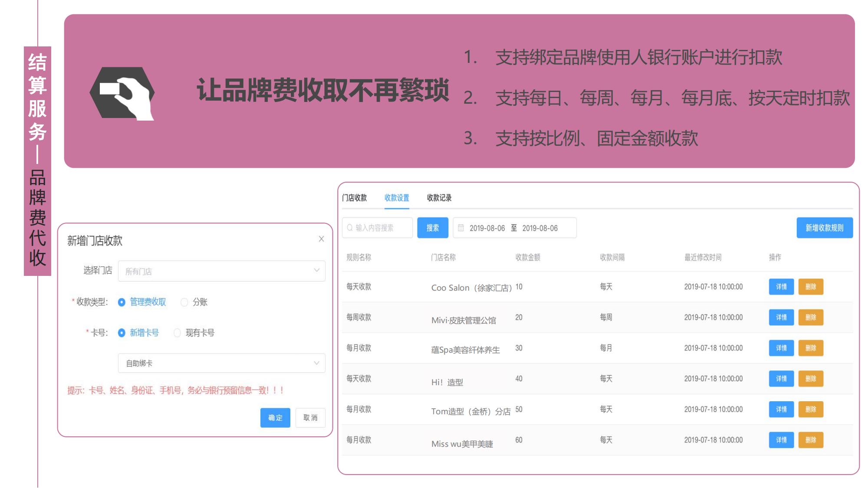
Task: Click the hand-holding-card hexagon icon
Action: (x=122, y=93)
